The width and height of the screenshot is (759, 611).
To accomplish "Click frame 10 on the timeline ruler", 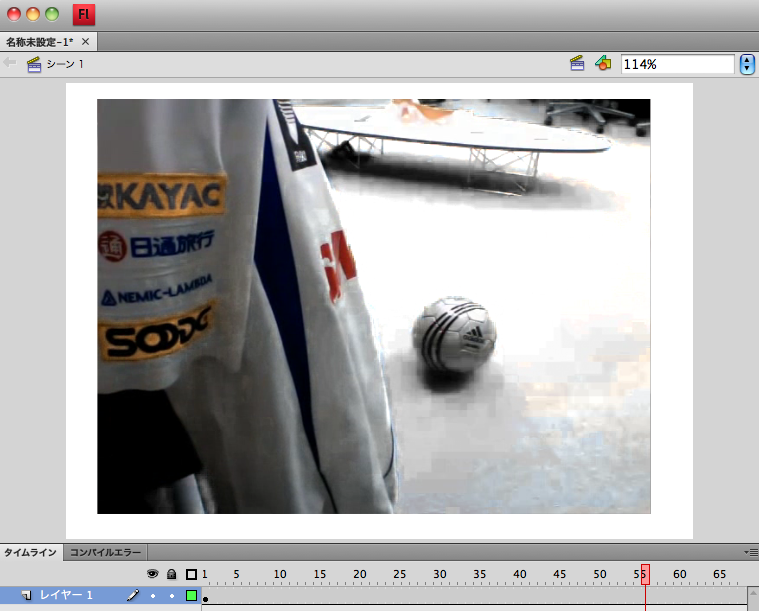I will coord(280,574).
